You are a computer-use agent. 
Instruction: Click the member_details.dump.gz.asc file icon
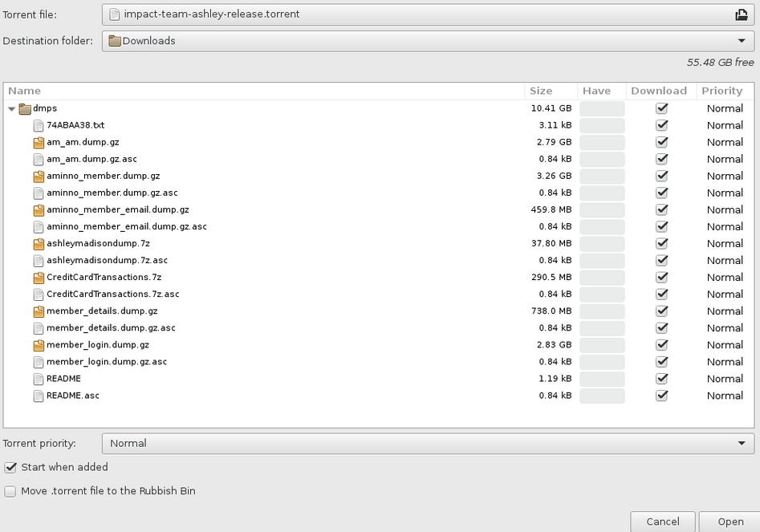click(39, 328)
